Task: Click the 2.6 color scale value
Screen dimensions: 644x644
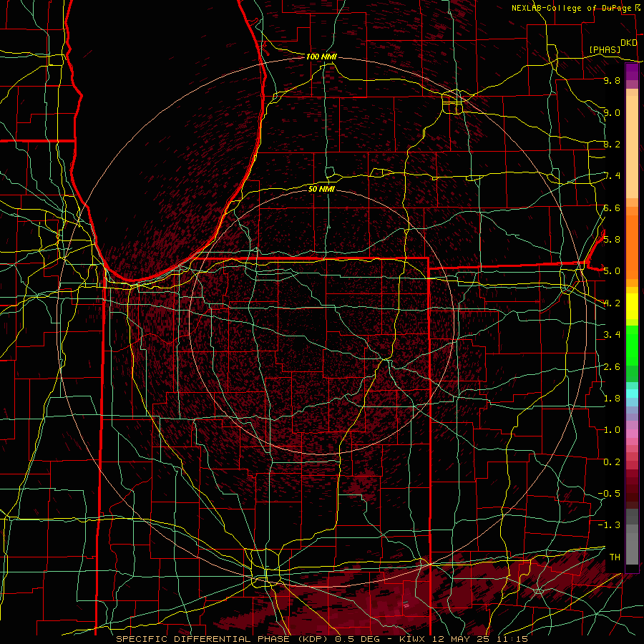Action: tap(612, 366)
